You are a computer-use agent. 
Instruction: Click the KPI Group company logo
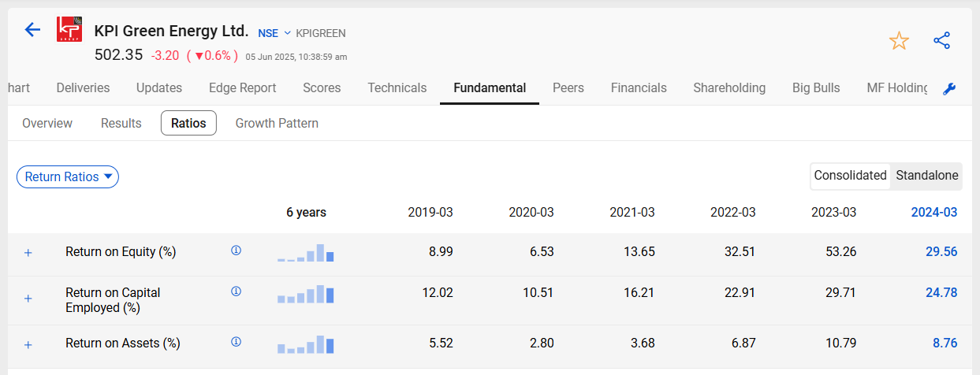click(x=69, y=30)
